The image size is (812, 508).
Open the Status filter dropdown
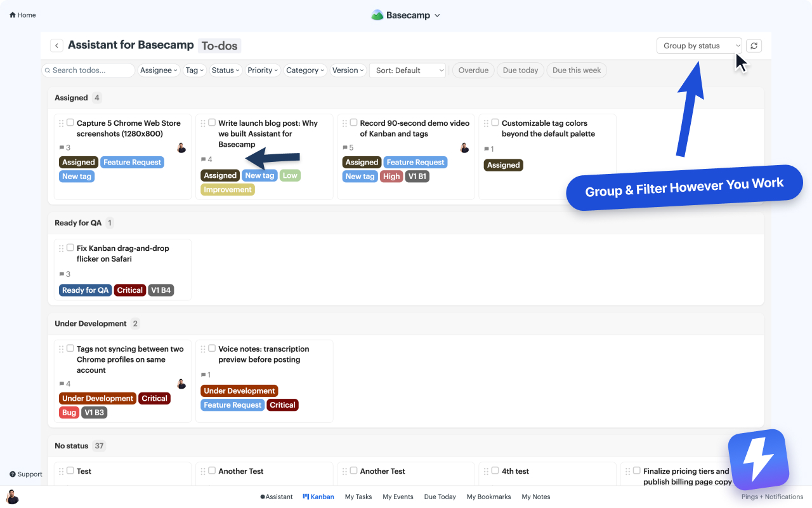click(x=225, y=70)
